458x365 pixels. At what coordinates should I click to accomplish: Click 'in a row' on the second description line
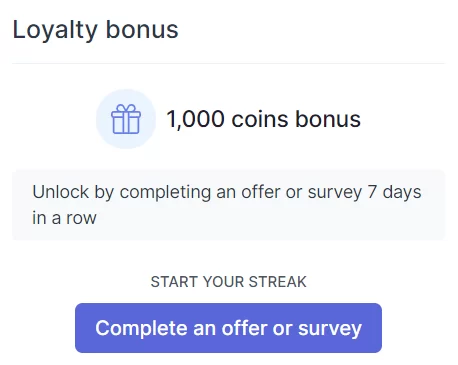point(64,218)
